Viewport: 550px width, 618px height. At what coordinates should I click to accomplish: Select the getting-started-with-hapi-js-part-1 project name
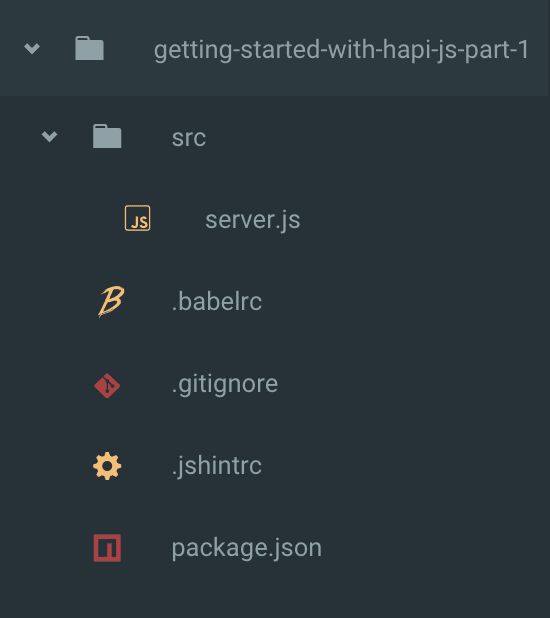(x=341, y=50)
